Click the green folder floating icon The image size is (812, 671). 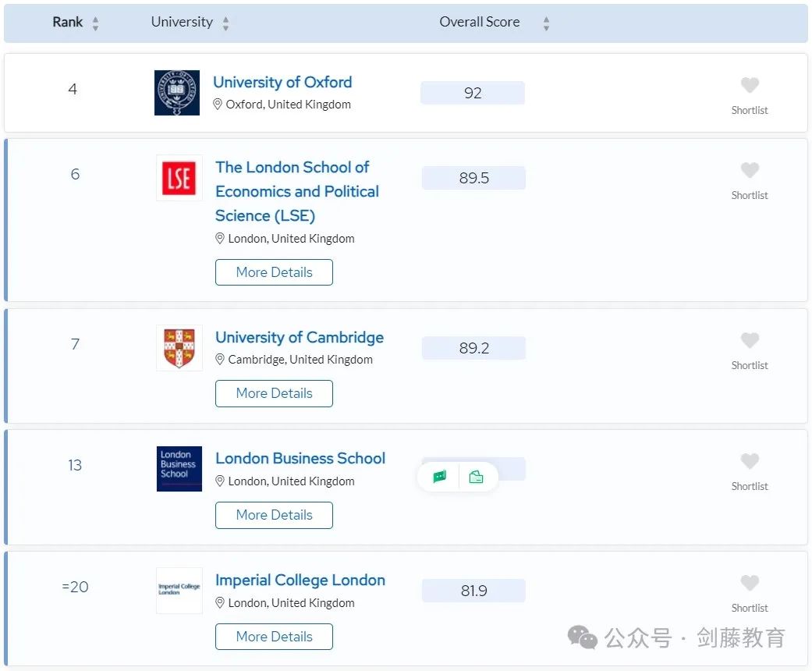click(x=476, y=477)
